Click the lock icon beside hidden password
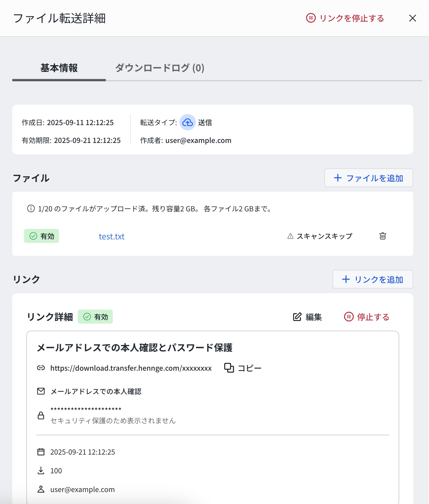 (x=41, y=415)
